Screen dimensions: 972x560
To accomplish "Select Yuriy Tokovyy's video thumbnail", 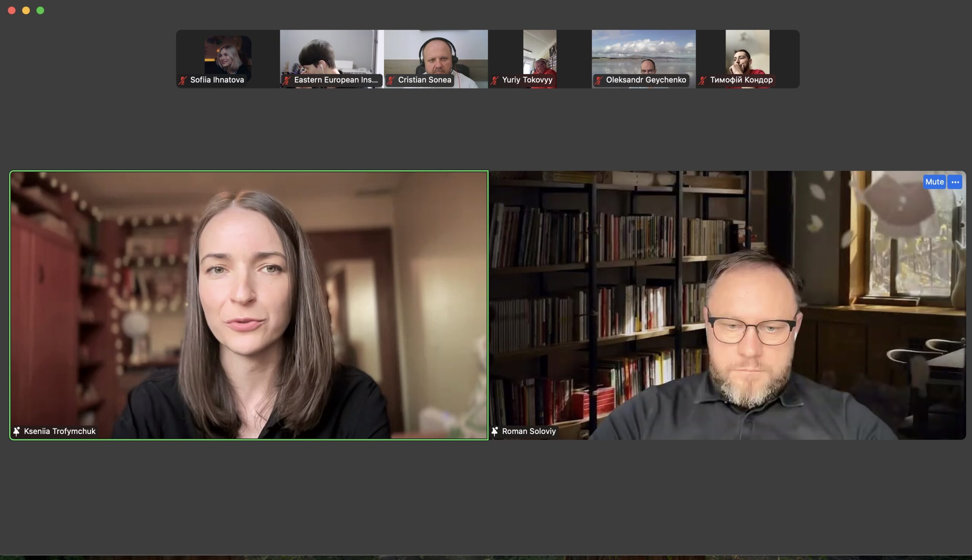I will 540,59.
